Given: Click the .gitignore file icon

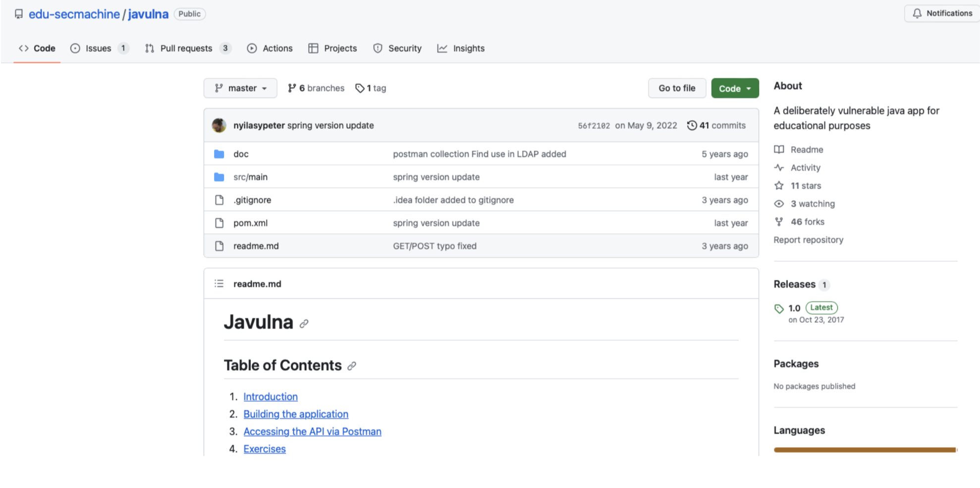Looking at the screenshot, I should (x=219, y=200).
